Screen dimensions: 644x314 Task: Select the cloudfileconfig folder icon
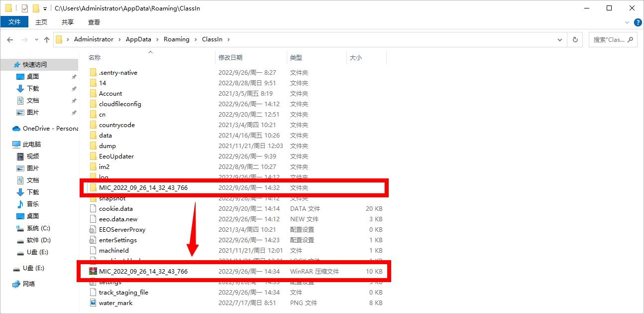coord(93,104)
